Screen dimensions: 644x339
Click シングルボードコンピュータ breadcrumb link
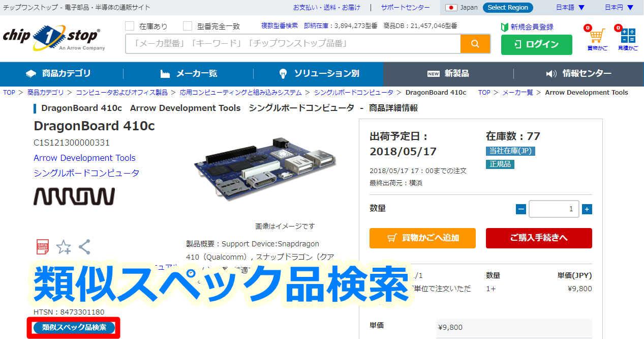click(354, 93)
